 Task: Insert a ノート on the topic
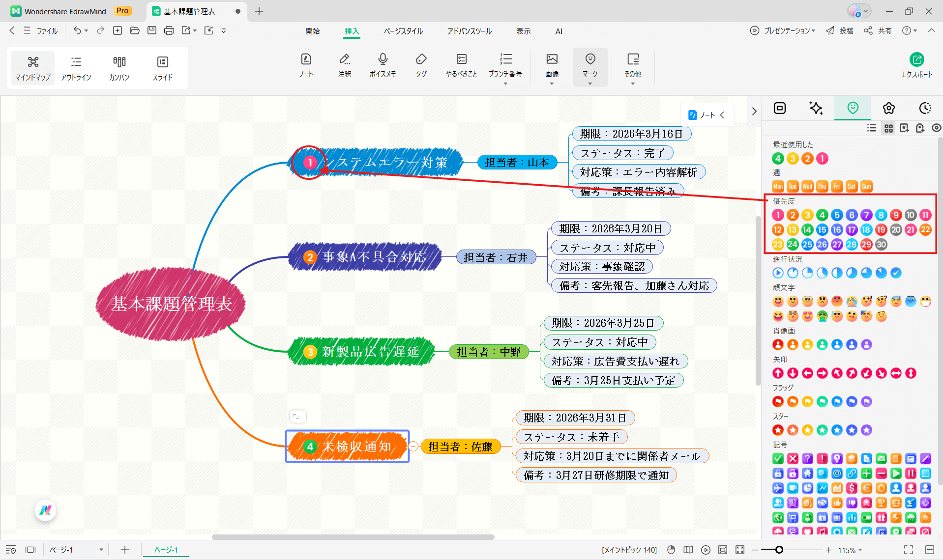pyautogui.click(x=306, y=65)
